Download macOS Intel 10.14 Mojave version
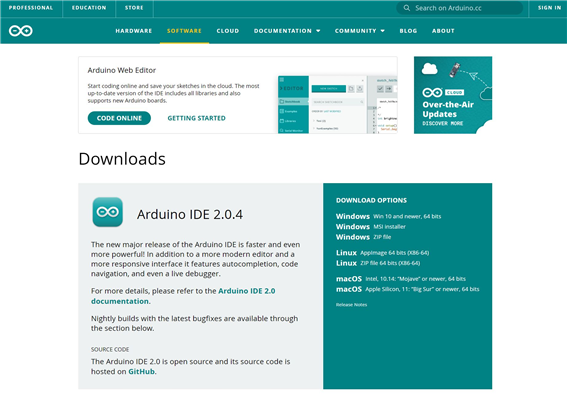Viewport: 567px width, 399px height. click(x=401, y=279)
